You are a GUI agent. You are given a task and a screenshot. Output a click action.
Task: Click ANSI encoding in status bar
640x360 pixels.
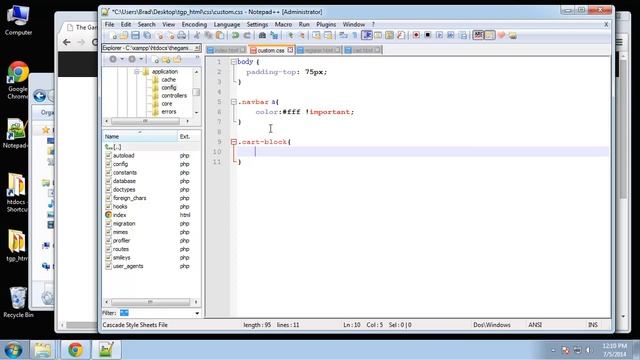pyautogui.click(x=535, y=325)
